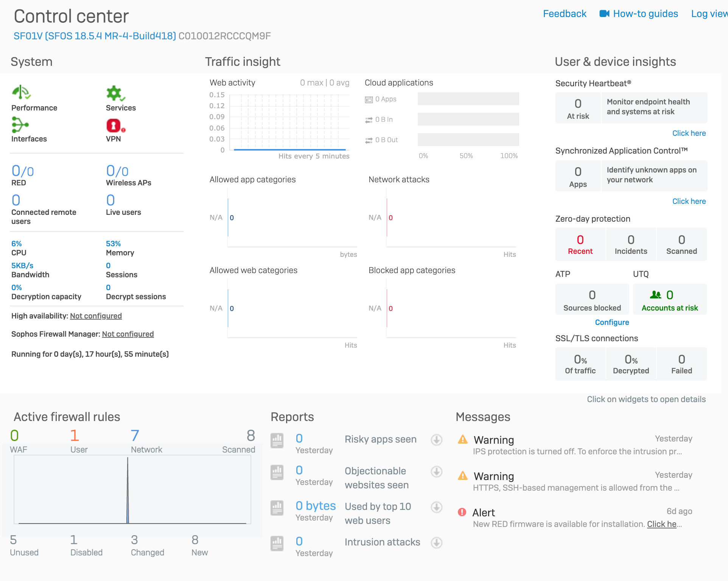Download Objectionable websites seen report
The image size is (728, 581).
pos(437,472)
